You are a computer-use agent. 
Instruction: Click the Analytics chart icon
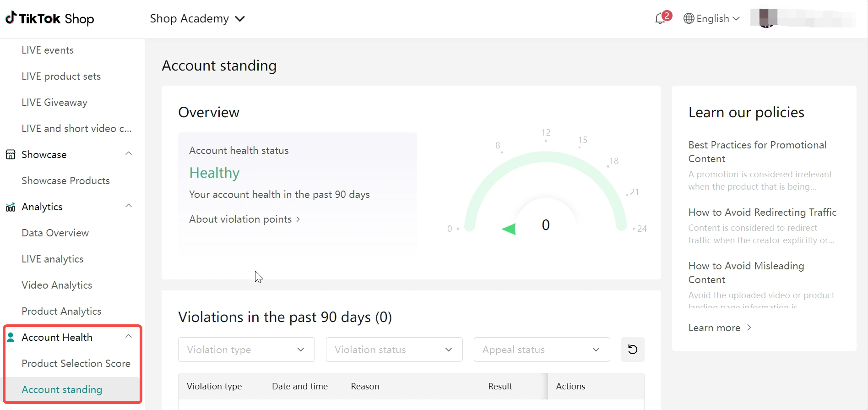coord(11,207)
